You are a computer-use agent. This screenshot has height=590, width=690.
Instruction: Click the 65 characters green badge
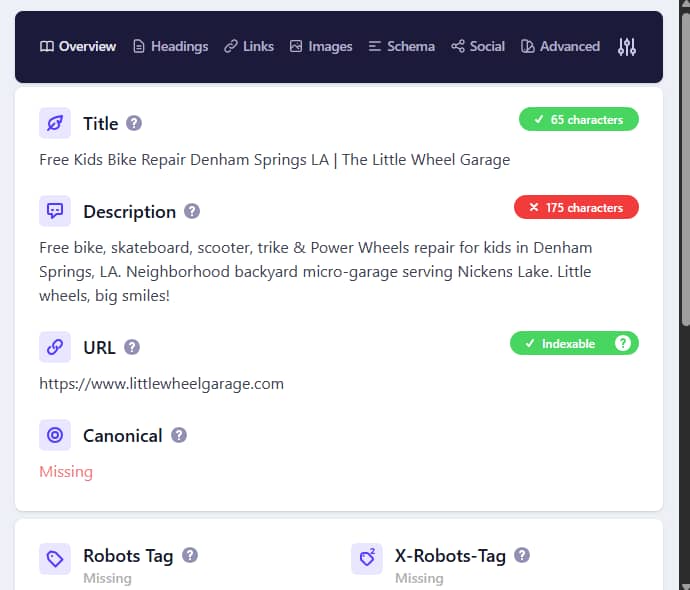(x=578, y=120)
